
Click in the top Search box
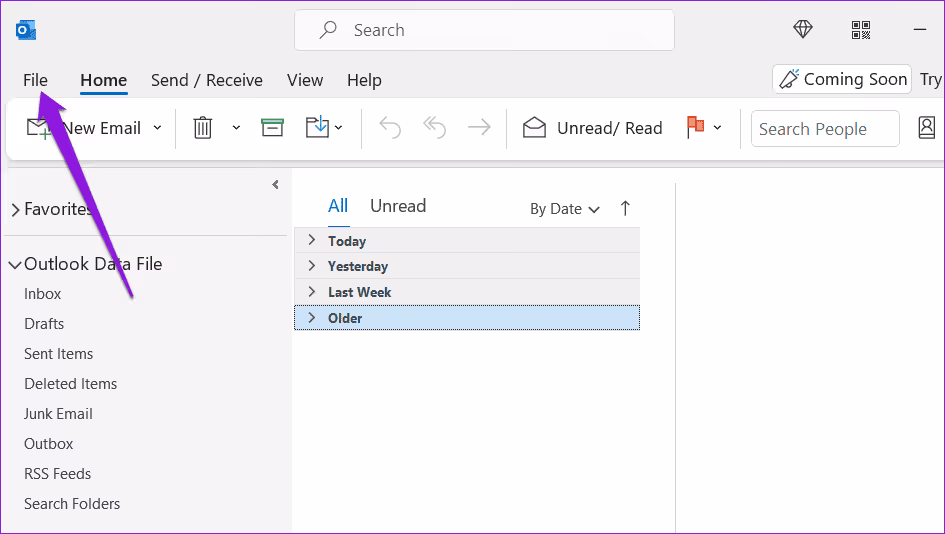click(484, 30)
